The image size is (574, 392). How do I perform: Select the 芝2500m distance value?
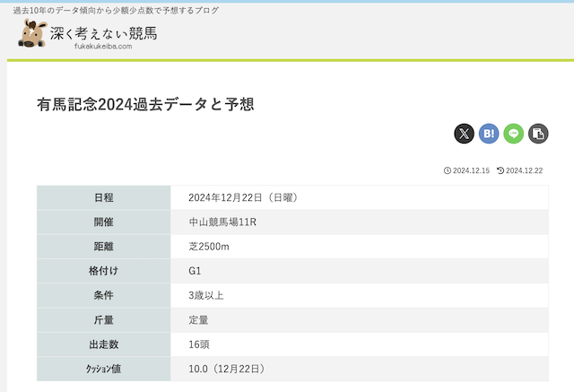209,247
